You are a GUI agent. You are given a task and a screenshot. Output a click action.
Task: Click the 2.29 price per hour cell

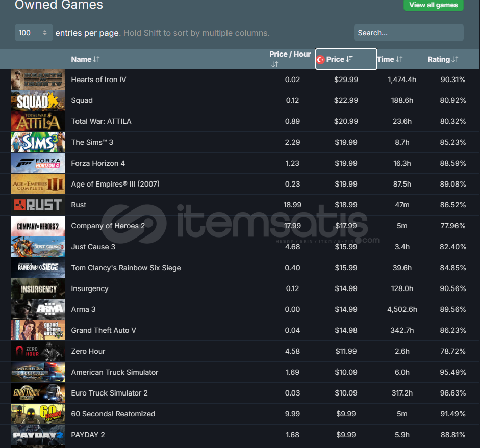pyautogui.click(x=292, y=142)
